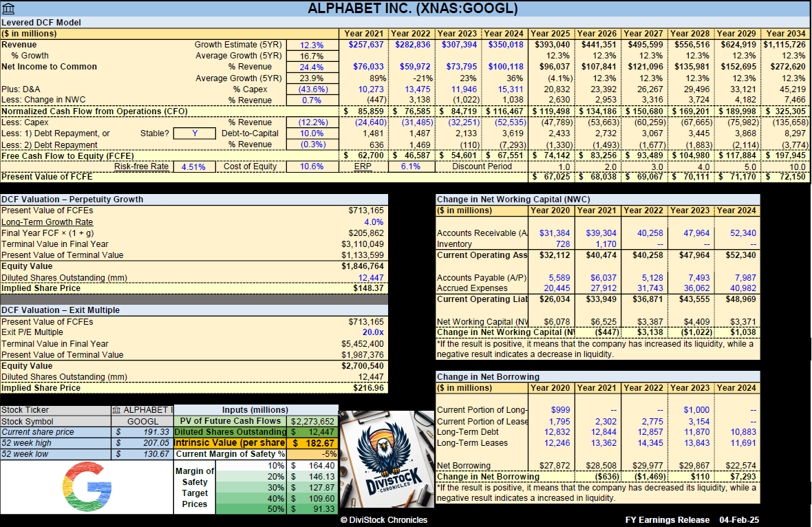The image size is (812, 527).
Task: Click the underlined Long-Term Growth Rate label
Action: (x=47, y=222)
